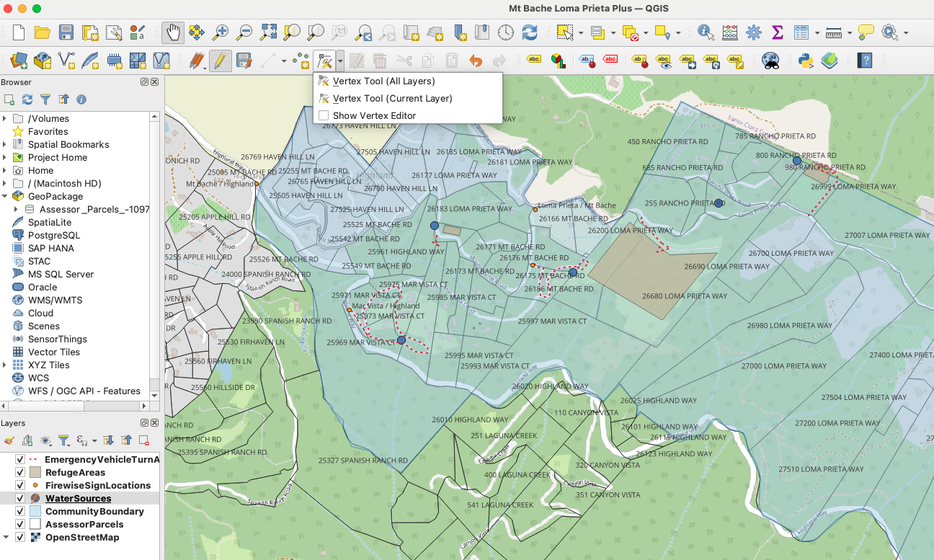The height and width of the screenshot is (560, 934).
Task: Expand the Assessor _Parcels_ GeoPackage entry
Action: [16, 210]
